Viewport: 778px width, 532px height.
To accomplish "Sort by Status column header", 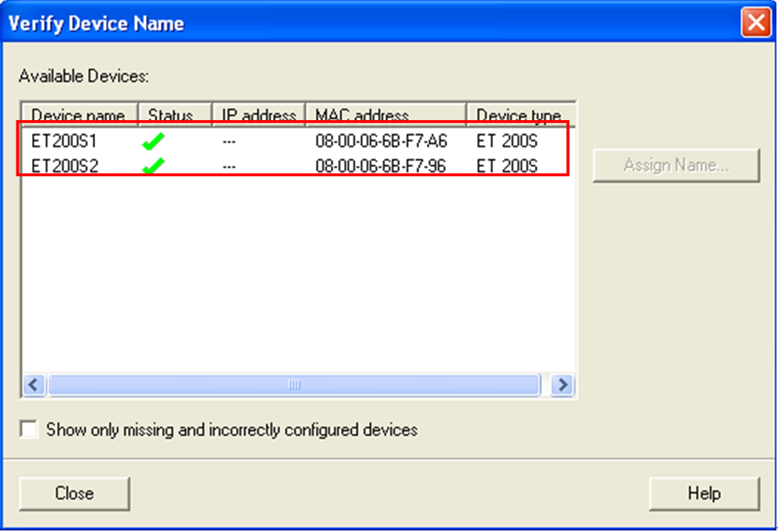I will (175, 115).
